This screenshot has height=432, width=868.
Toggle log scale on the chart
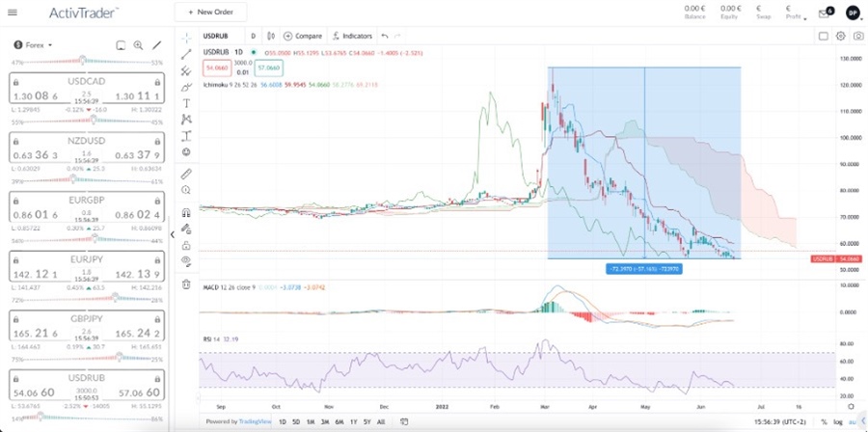click(837, 422)
